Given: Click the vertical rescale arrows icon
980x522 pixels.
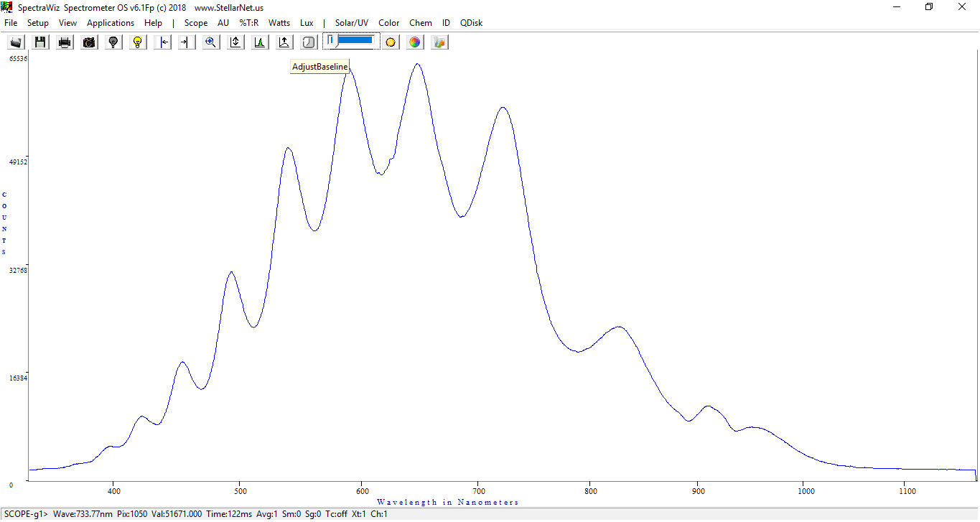Looking at the screenshot, I should [235, 42].
